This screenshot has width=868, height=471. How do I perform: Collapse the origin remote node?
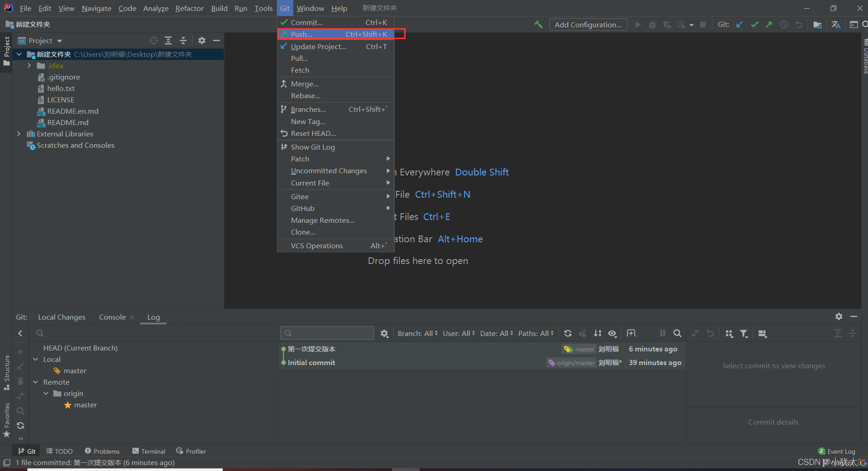[x=46, y=393]
